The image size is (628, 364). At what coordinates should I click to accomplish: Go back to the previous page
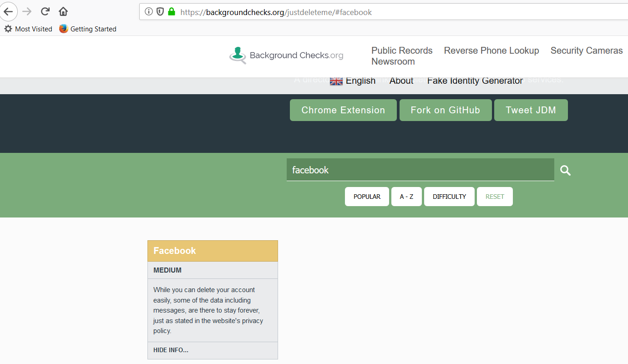[8, 11]
